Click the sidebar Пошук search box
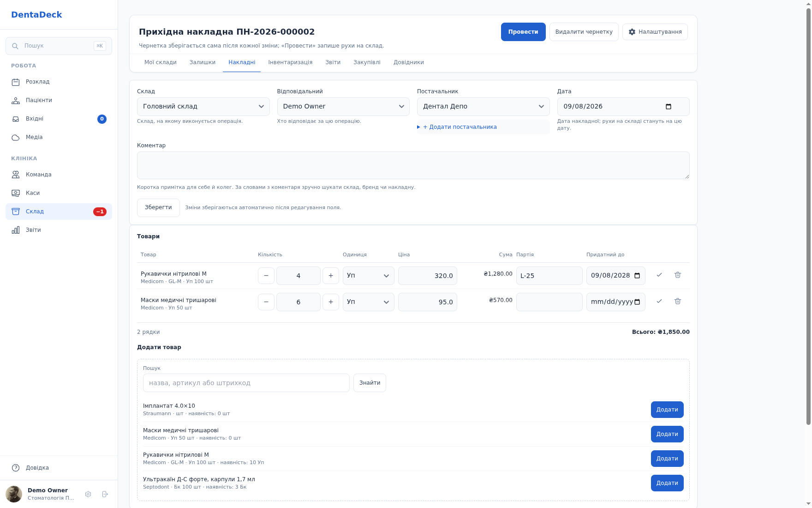The width and height of the screenshot is (812, 508). [59, 46]
